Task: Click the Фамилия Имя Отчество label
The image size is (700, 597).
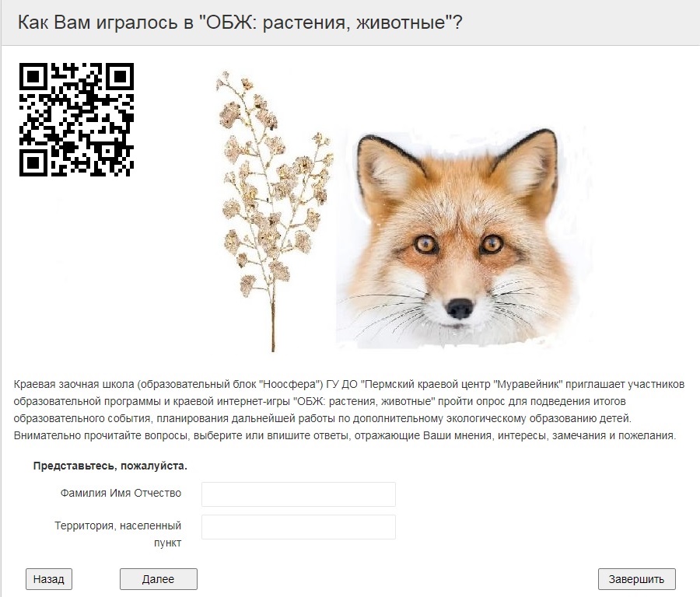Action: 121,493
